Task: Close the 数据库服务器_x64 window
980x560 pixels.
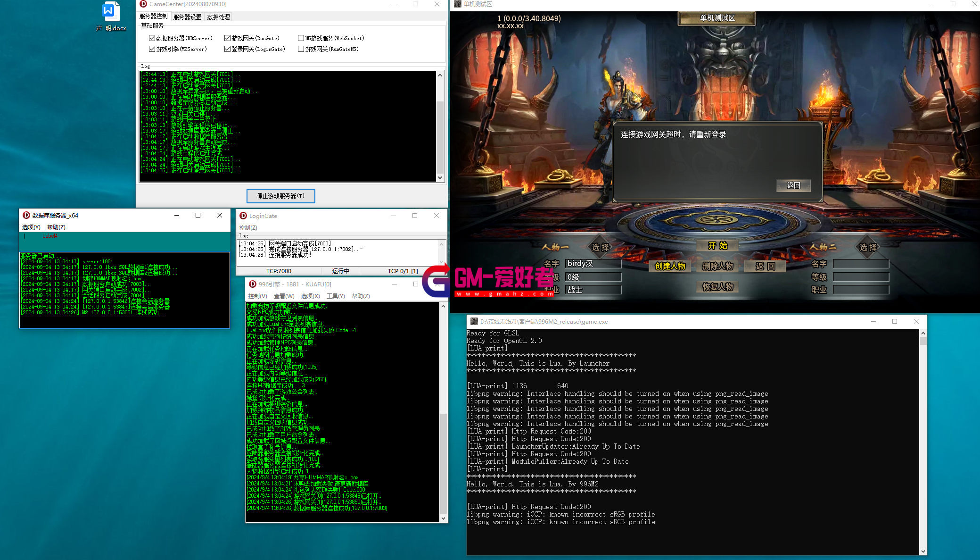Action: pyautogui.click(x=220, y=215)
